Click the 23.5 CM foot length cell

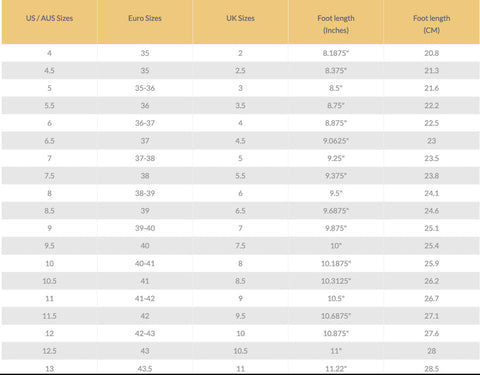(x=431, y=158)
